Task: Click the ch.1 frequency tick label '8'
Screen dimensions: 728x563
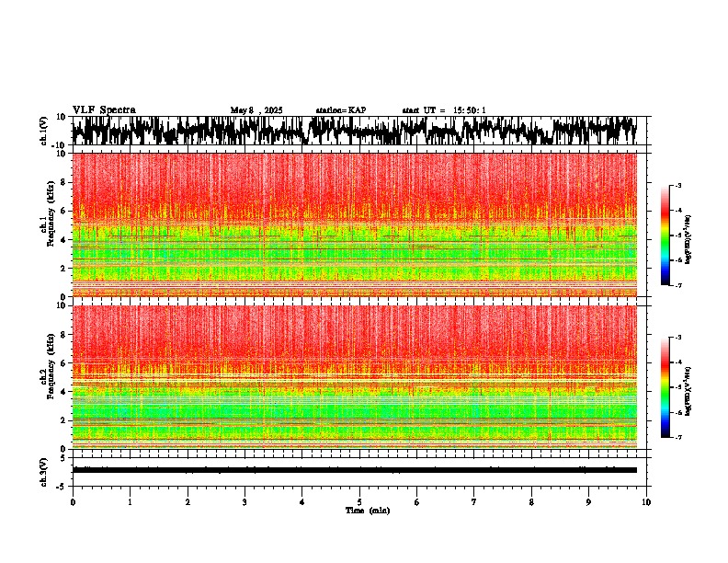Action: pos(63,182)
